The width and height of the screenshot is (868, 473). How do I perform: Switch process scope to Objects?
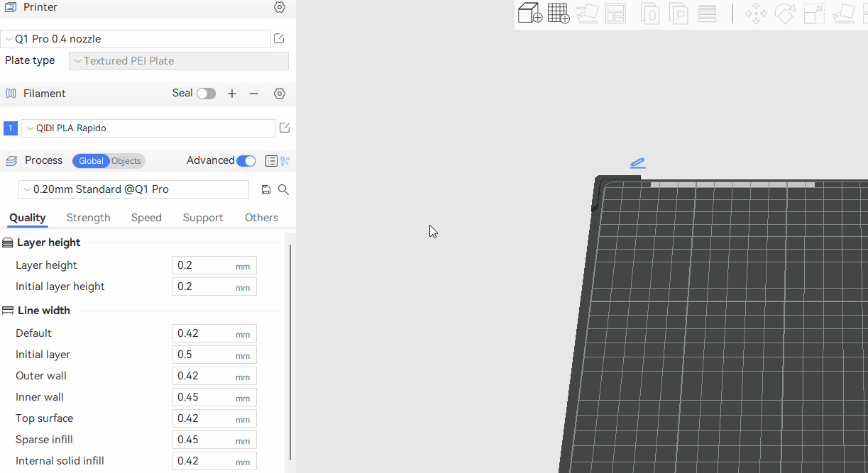coord(126,161)
